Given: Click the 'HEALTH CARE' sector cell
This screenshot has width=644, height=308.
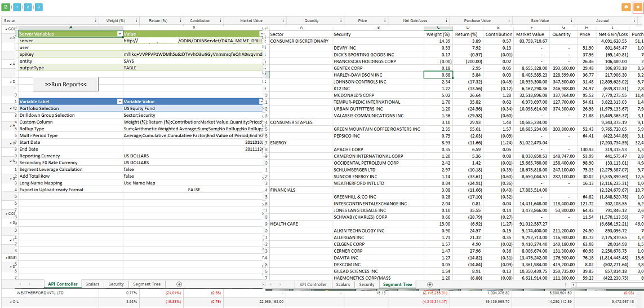Looking at the screenshot, I should [301, 224].
